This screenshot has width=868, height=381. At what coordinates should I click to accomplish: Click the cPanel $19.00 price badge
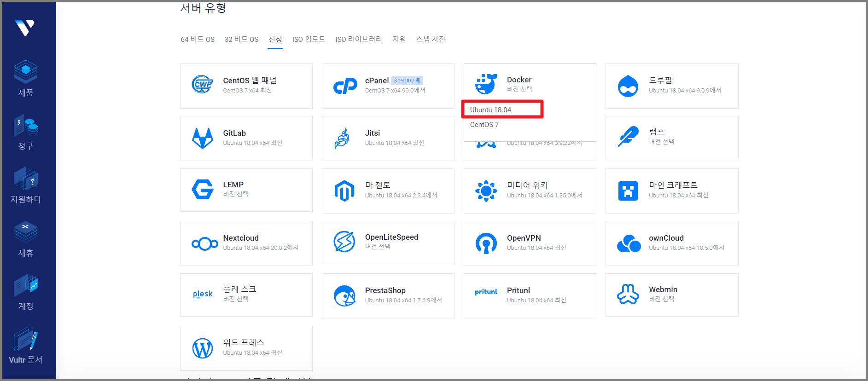407,81
